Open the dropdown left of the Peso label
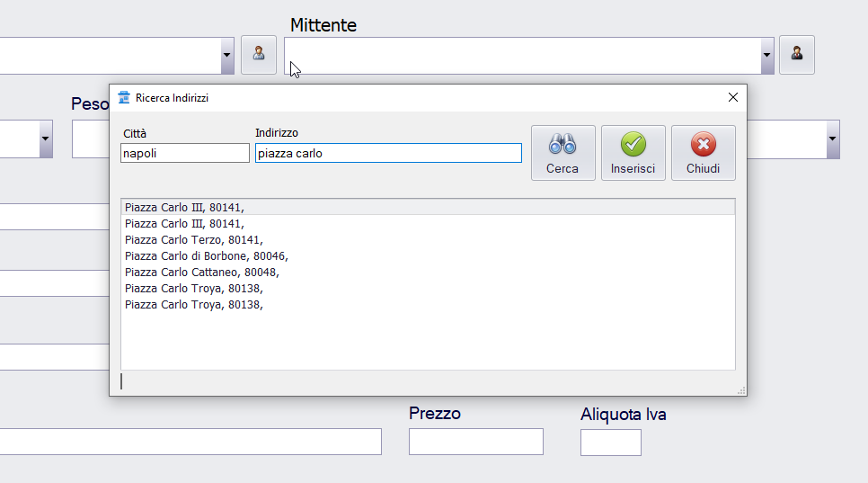 point(45,139)
